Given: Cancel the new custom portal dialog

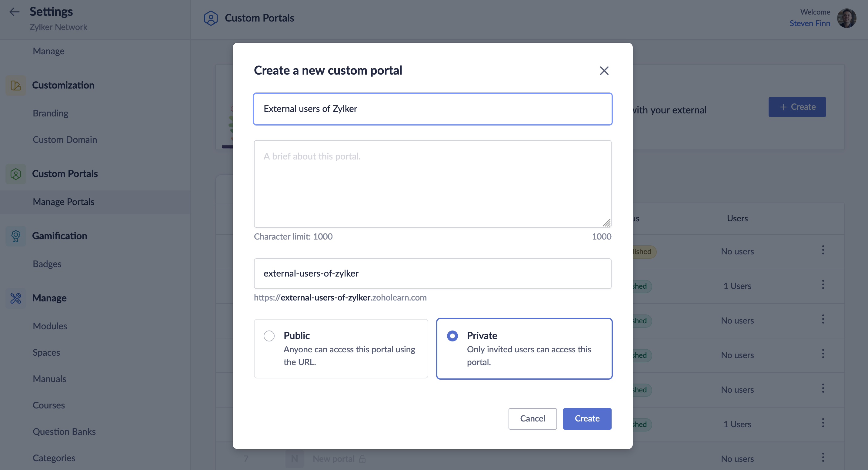Looking at the screenshot, I should 532,419.
